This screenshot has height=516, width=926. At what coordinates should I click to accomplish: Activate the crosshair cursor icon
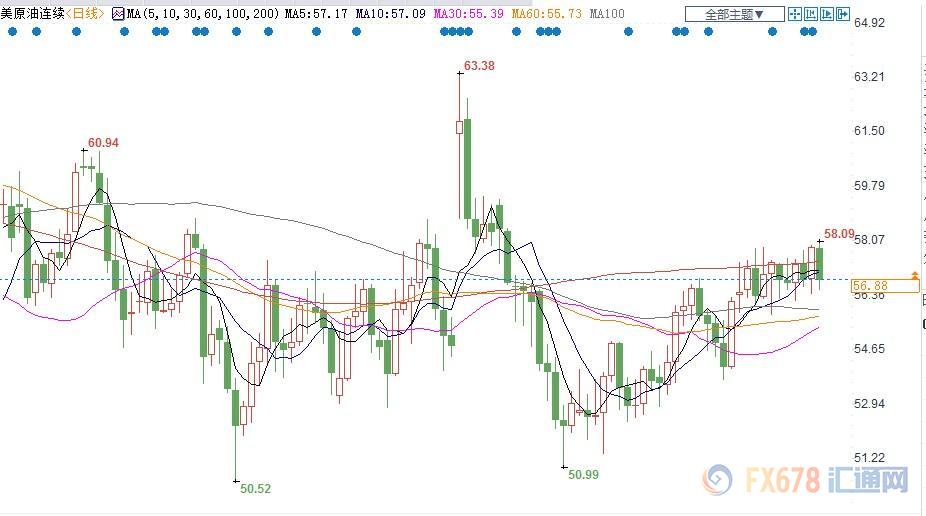coord(795,14)
